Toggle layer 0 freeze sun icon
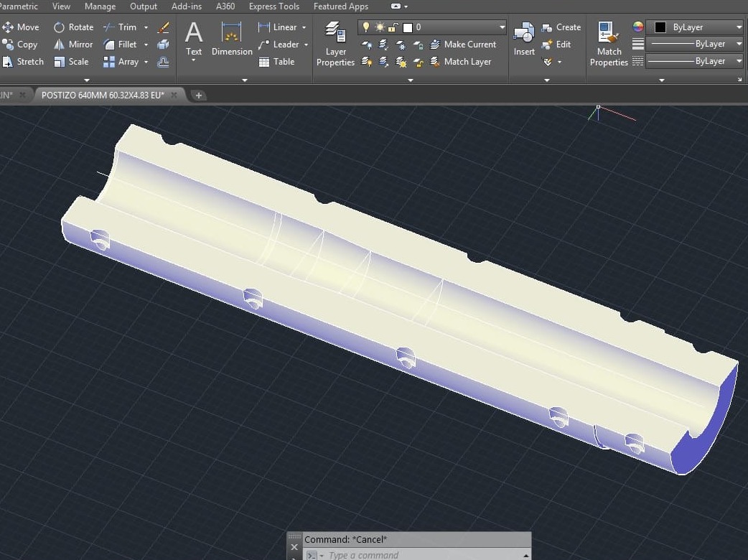Viewport: 748px width, 560px height. tap(380, 27)
